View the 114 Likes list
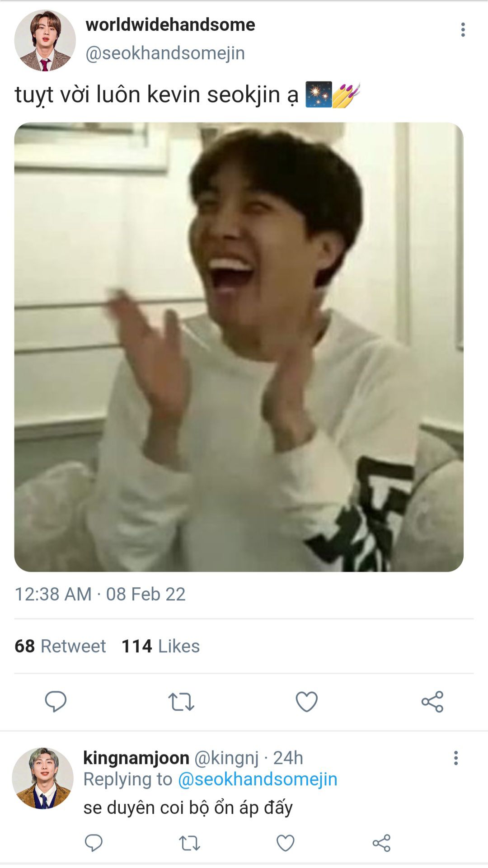Viewport: 488px width, 868px height. pyautogui.click(x=160, y=646)
